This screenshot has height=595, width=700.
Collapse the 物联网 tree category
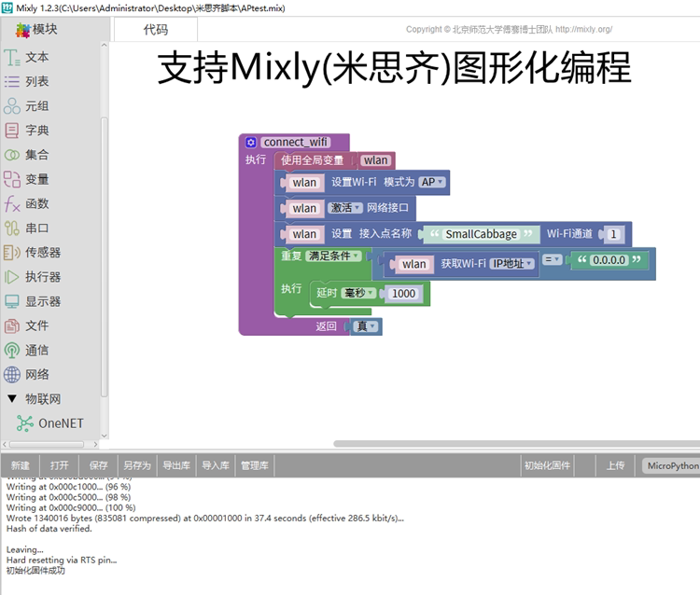pyautogui.click(x=12, y=399)
